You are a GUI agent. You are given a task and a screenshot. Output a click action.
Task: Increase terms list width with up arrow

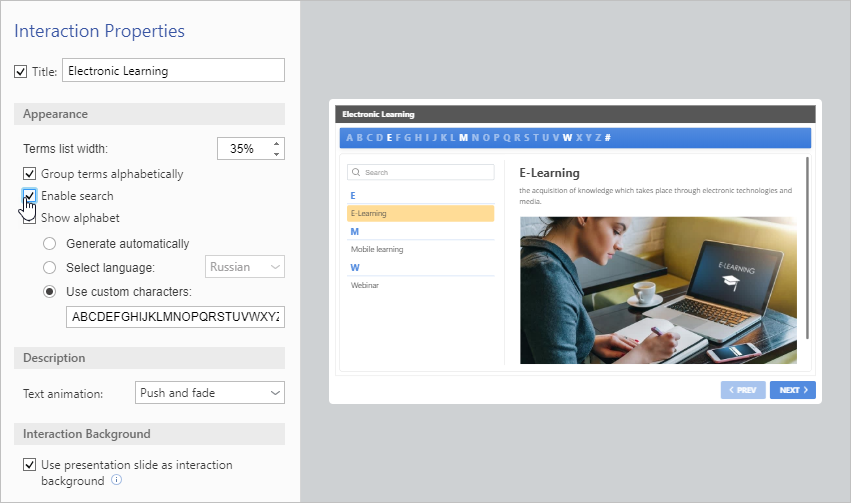coord(276,143)
